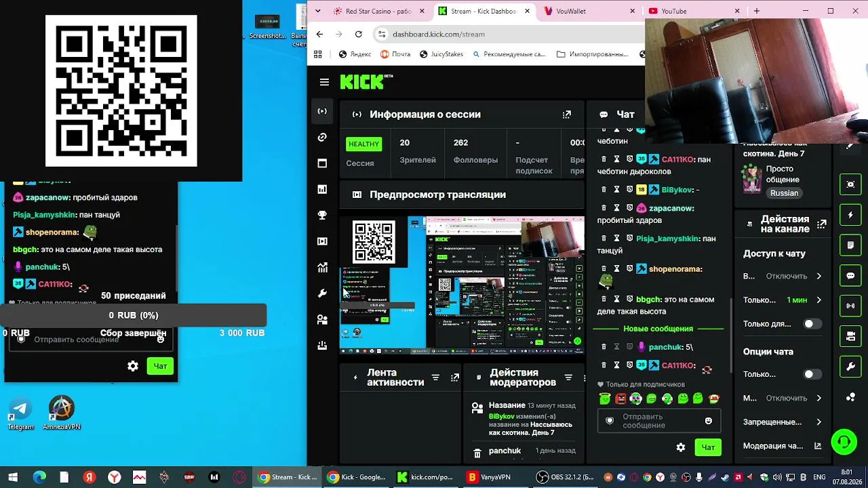
Task: Timeout user bbgch in chat
Action: [616, 299]
